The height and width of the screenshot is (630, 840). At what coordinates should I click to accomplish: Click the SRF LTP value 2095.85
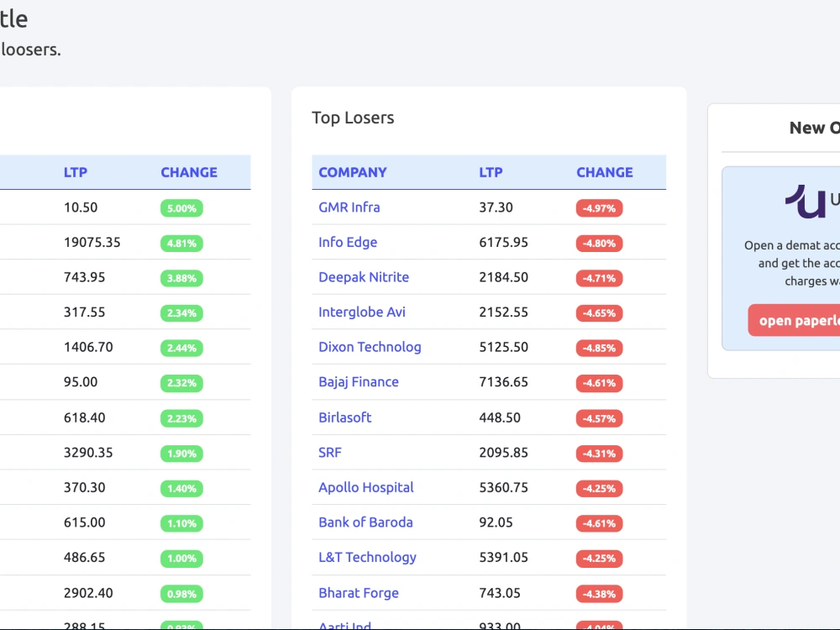(503, 453)
